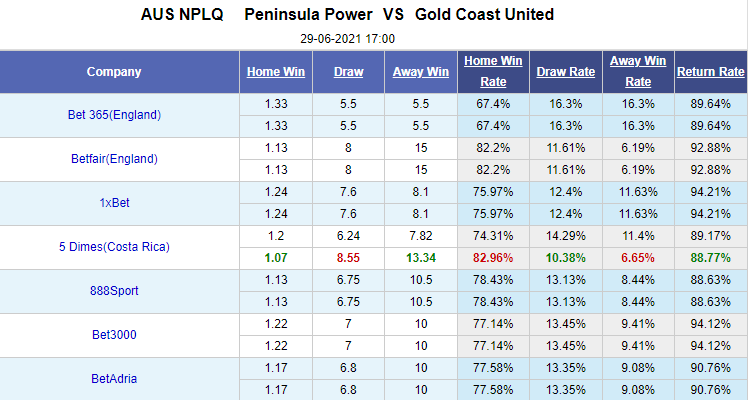Image resolution: width=749 pixels, height=400 pixels.
Task: Click the red 6.65% away win rate
Action: click(638, 258)
